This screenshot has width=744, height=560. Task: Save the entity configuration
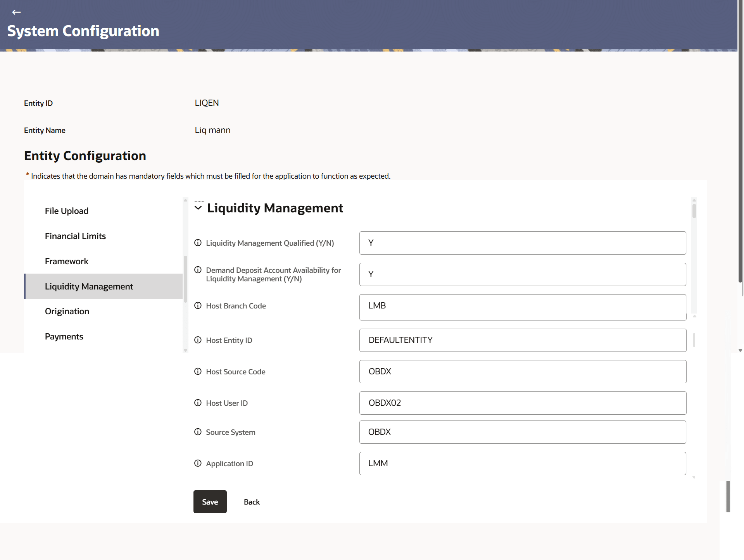tap(209, 501)
